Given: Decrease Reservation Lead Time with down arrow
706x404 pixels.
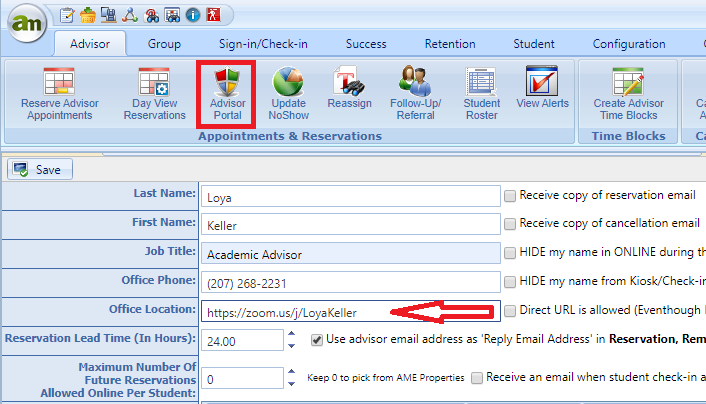Looking at the screenshot, I should pyautogui.click(x=291, y=346).
